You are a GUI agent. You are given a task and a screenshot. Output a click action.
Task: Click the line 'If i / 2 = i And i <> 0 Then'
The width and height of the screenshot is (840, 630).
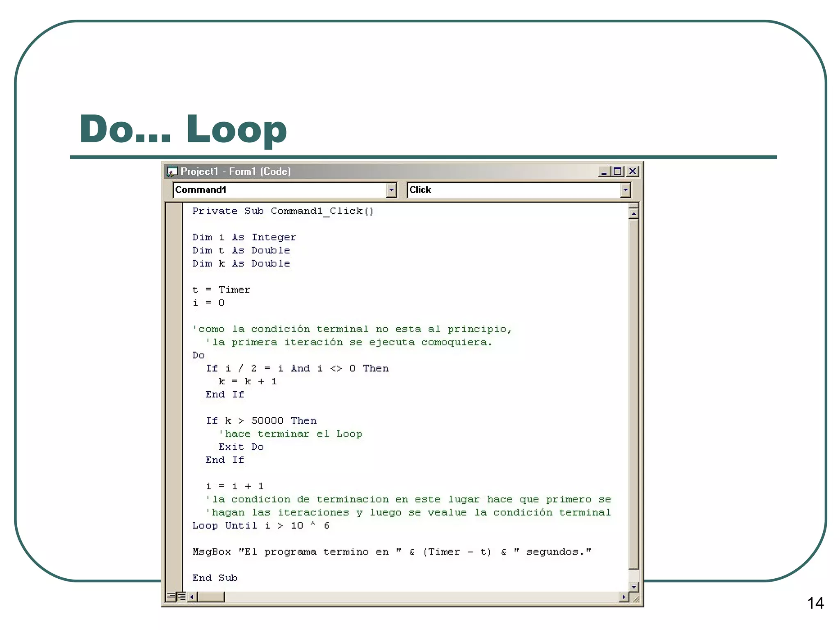[x=297, y=368]
